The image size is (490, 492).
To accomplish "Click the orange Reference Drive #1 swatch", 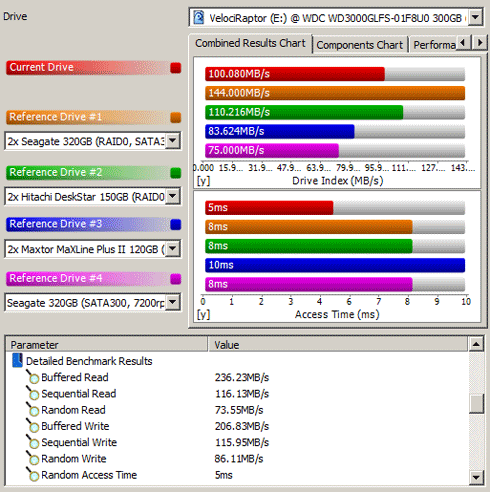I will tap(176, 117).
